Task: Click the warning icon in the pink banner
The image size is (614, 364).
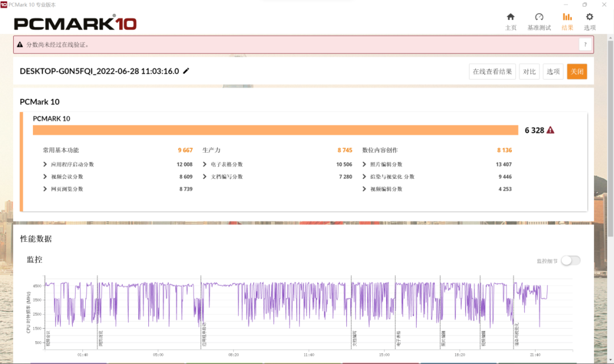Action: point(20,44)
